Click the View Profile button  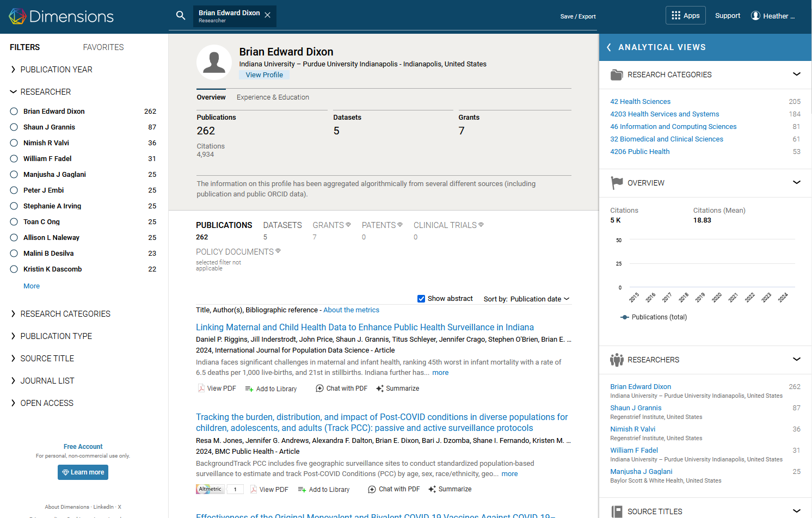264,75
